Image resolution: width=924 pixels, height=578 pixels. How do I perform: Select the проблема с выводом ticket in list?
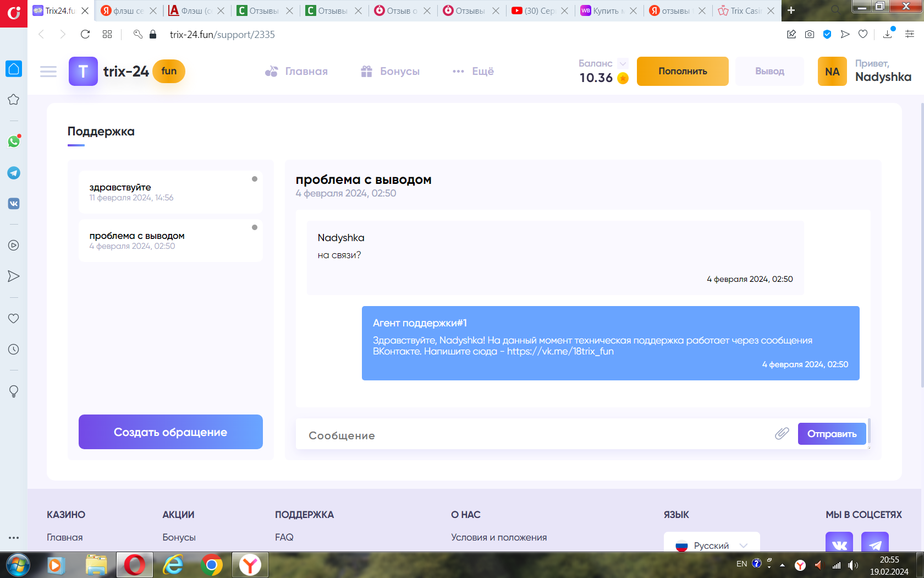(x=170, y=241)
